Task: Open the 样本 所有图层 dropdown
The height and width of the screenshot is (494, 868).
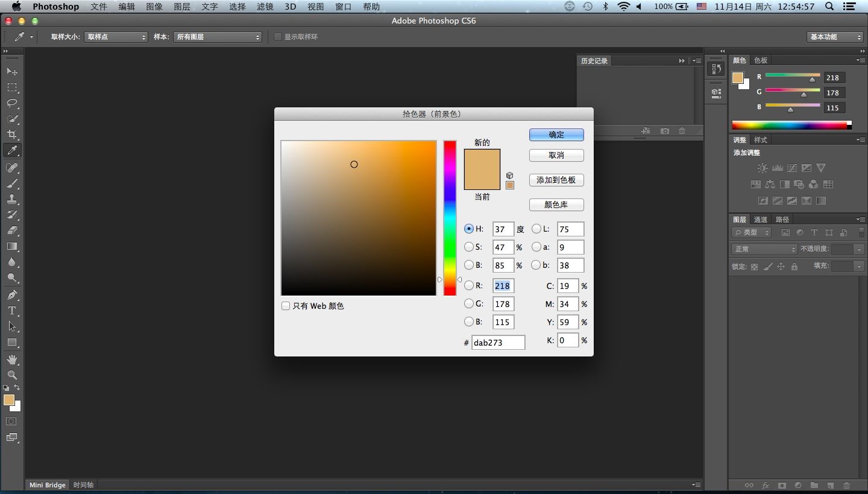Action: 218,37
